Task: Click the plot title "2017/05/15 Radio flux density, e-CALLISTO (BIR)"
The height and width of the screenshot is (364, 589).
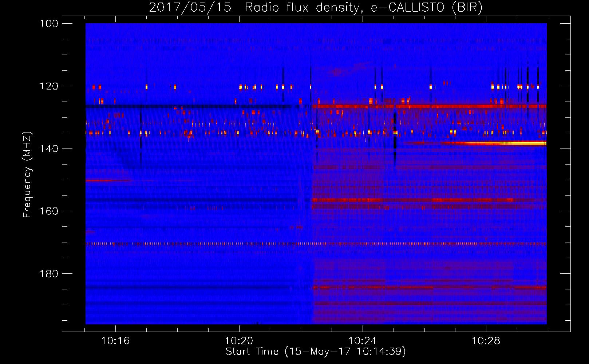Action: pyautogui.click(x=316, y=7)
